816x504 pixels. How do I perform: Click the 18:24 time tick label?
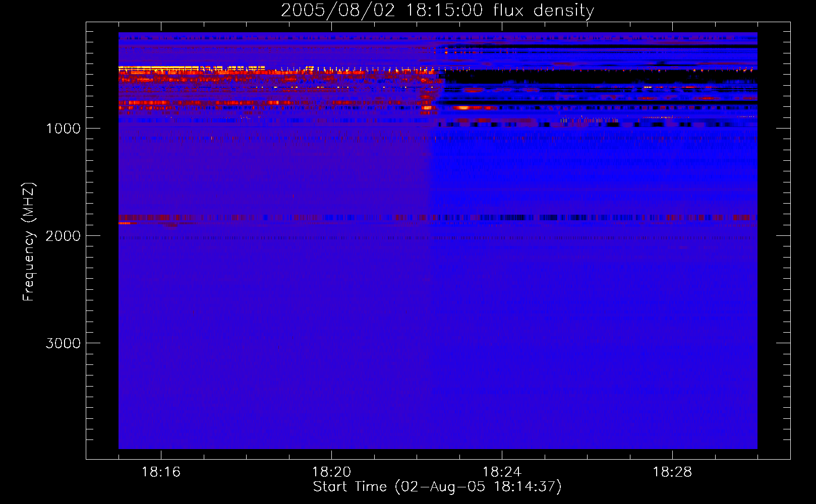(x=502, y=472)
